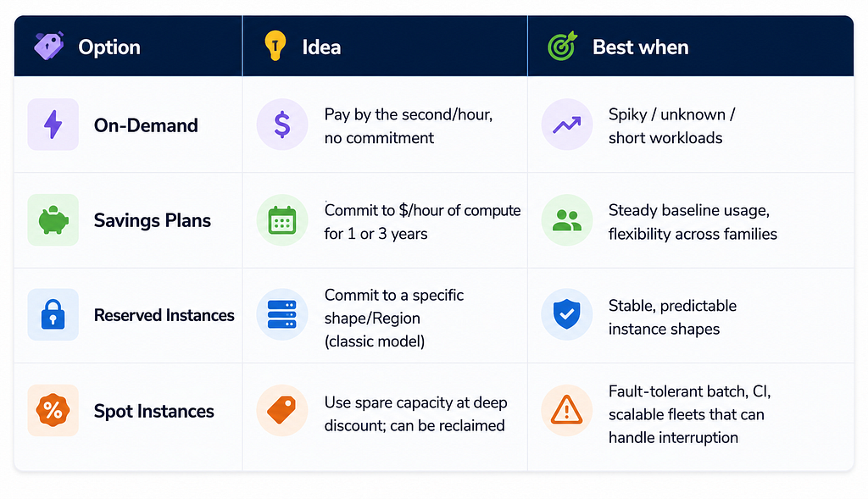Click the Spot Instances label
Image resolution: width=868 pixels, height=499 pixels.
pyautogui.click(x=154, y=411)
